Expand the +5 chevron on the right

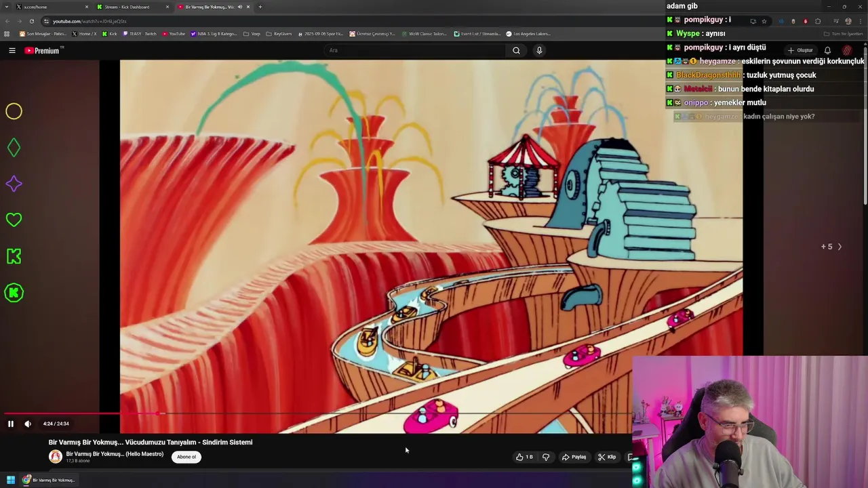tap(840, 247)
